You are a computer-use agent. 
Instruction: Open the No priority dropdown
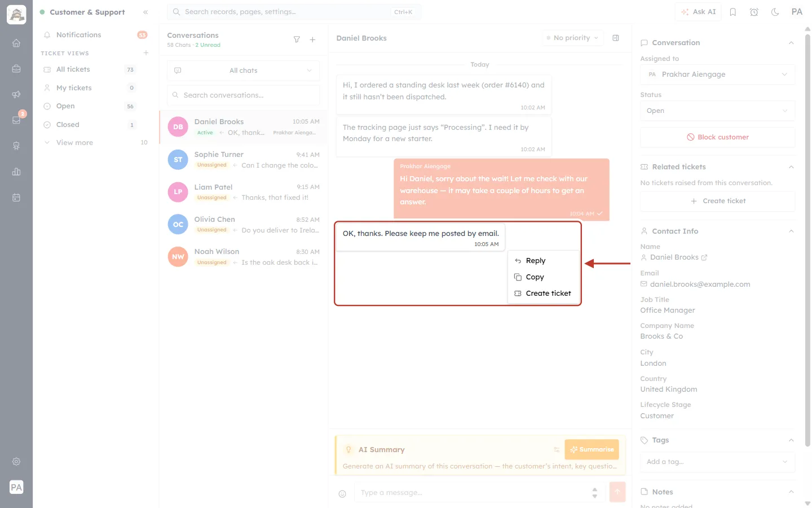point(572,38)
